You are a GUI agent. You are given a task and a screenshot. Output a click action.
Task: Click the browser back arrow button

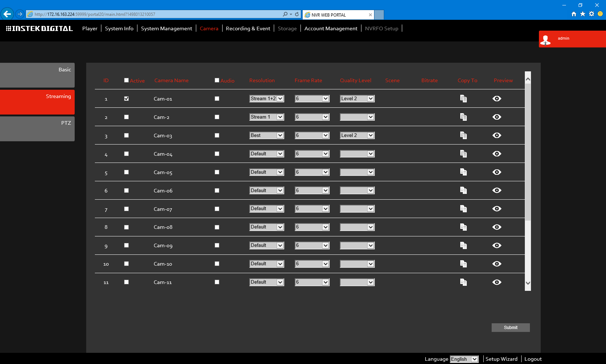[x=7, y=14]
